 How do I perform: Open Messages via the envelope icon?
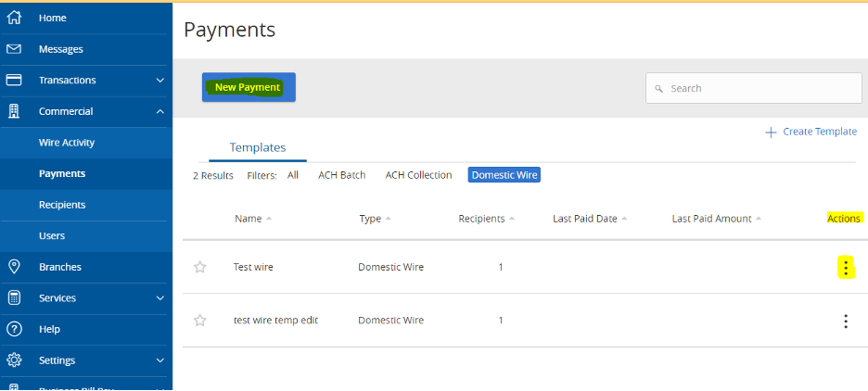pyautogui.click(x=14, y=49)
